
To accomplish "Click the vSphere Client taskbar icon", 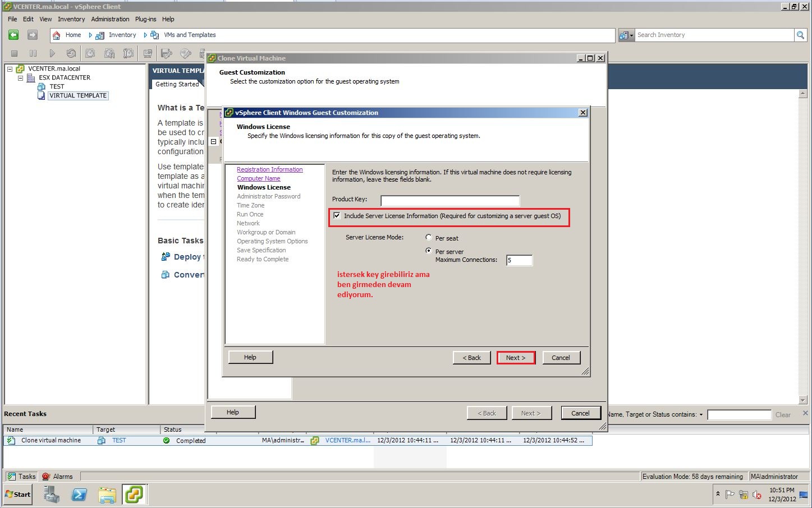I will pos(134,495).
